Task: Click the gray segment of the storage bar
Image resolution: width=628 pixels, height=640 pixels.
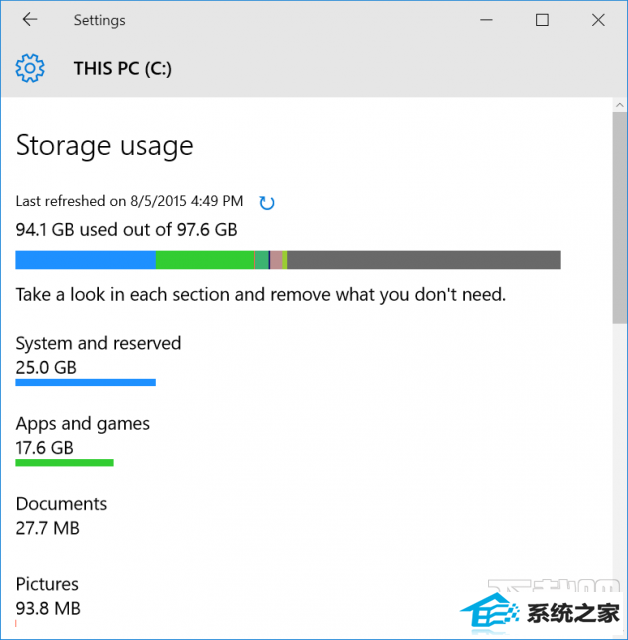Action: (x=424, y=260)
